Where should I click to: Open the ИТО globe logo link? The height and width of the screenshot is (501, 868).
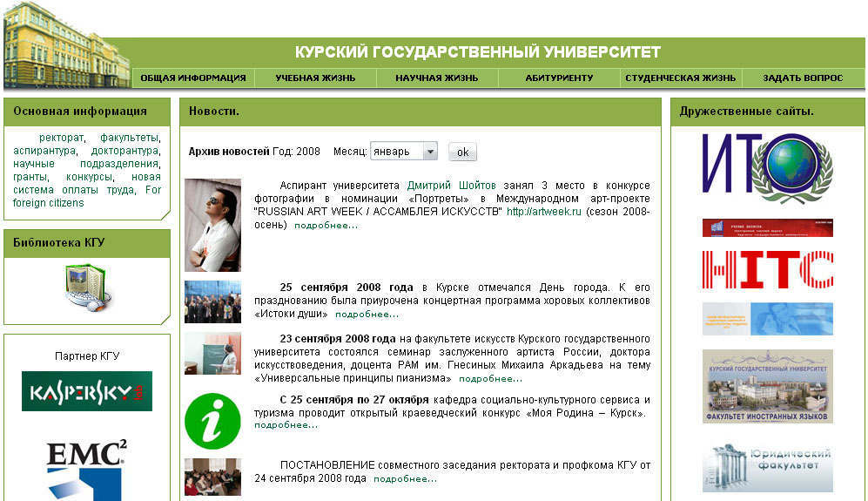(x=767, y=168)
